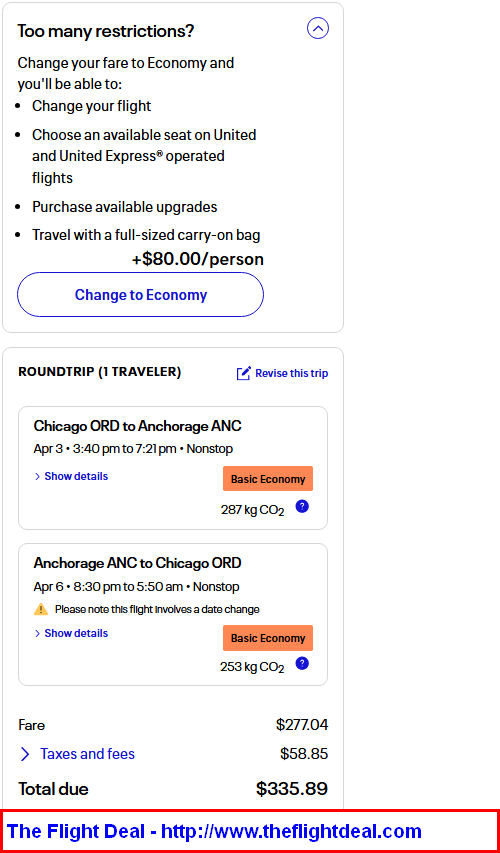
Task: Click help icon beside 287 kg CO2
Action: coord(303,506)
